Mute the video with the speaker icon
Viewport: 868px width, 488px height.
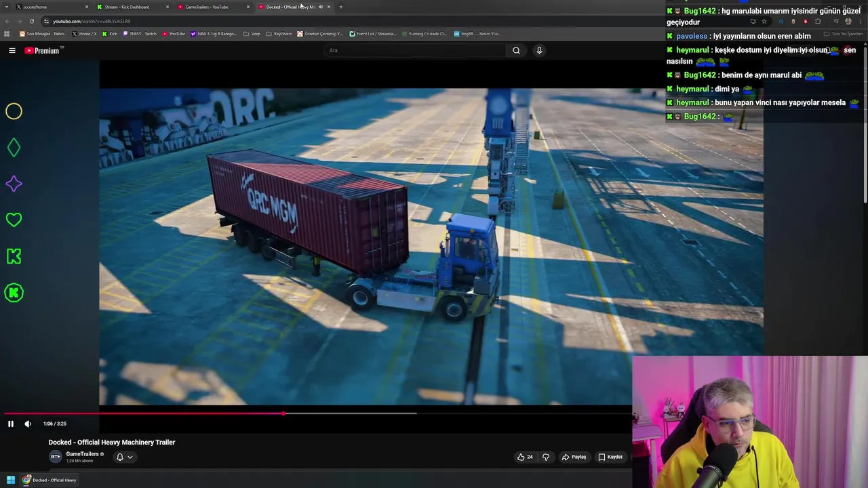coord(28,424)
